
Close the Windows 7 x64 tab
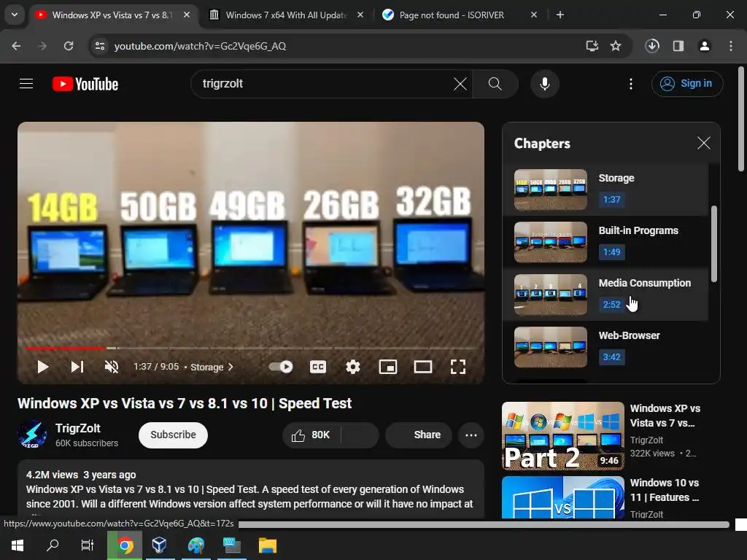coord(360,15)
